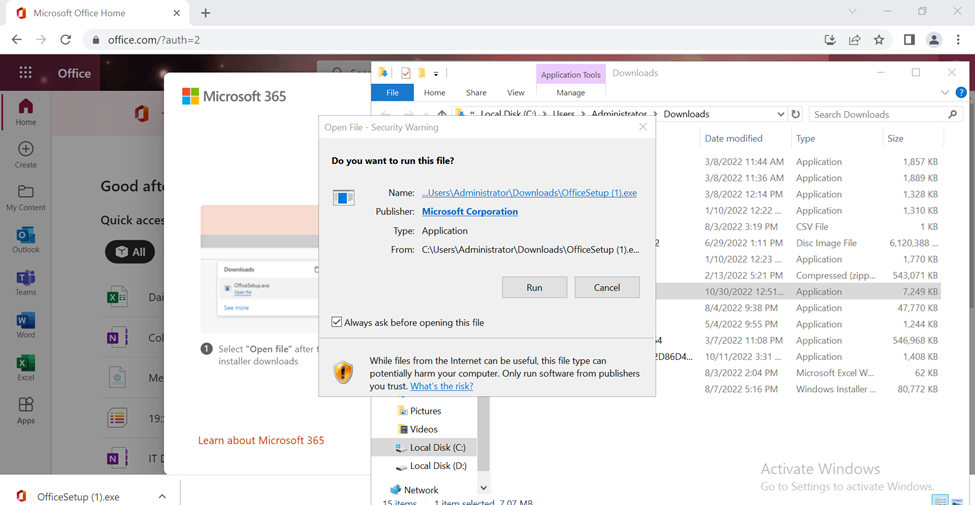Switch to Explorer Share ribbon tab

click(476, 93)
